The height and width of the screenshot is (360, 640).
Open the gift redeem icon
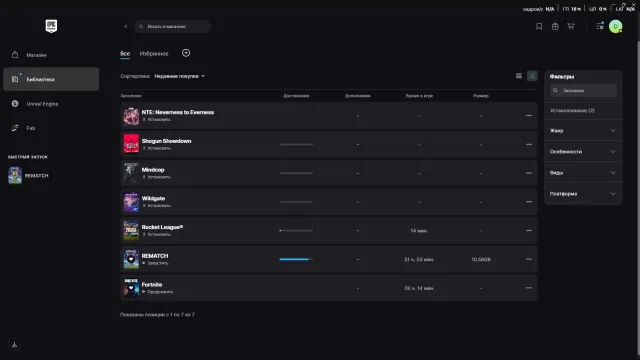click(555, 27)
